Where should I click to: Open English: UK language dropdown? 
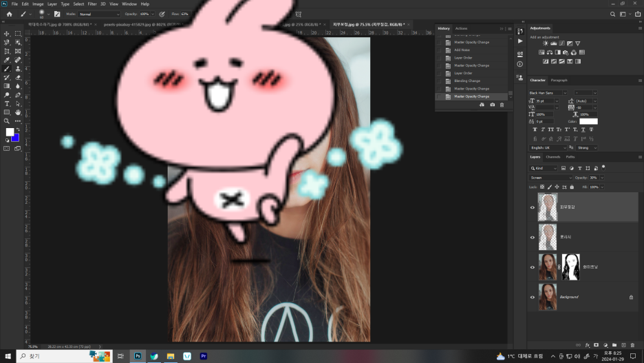548,147
